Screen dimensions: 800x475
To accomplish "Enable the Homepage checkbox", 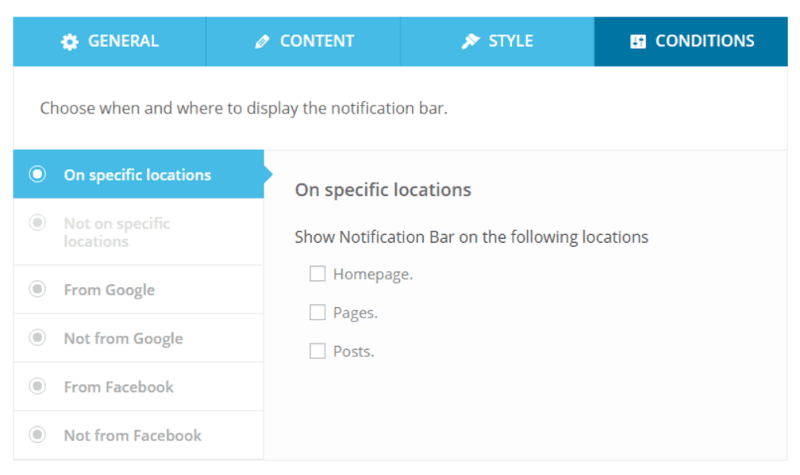I will 317,274.
